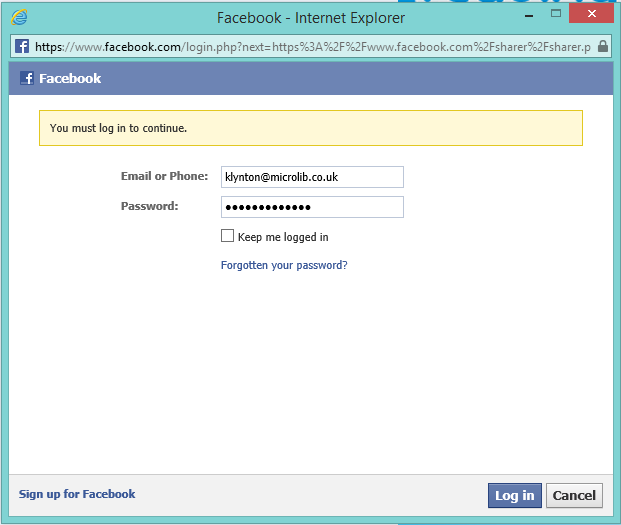Tick the Keep me logged in checkbox
This screenshot has width=621, height=525.
point(227,237)
